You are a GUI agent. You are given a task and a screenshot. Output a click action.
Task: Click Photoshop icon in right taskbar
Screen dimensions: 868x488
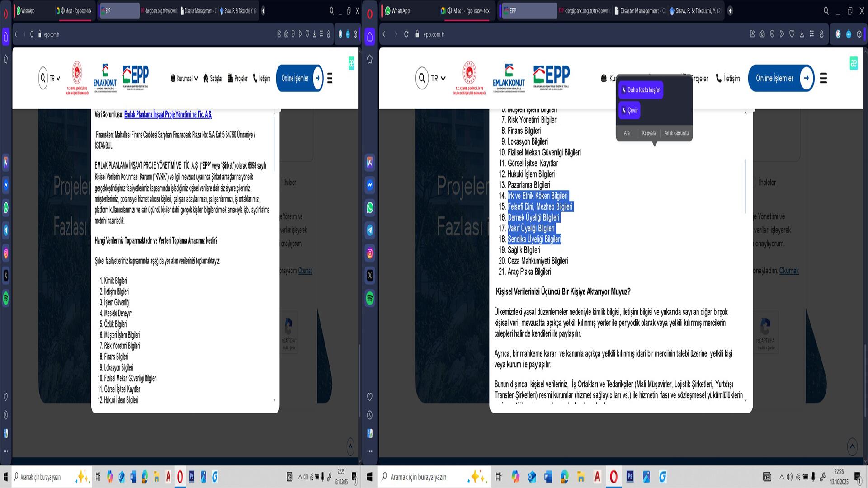pos(630,477)
